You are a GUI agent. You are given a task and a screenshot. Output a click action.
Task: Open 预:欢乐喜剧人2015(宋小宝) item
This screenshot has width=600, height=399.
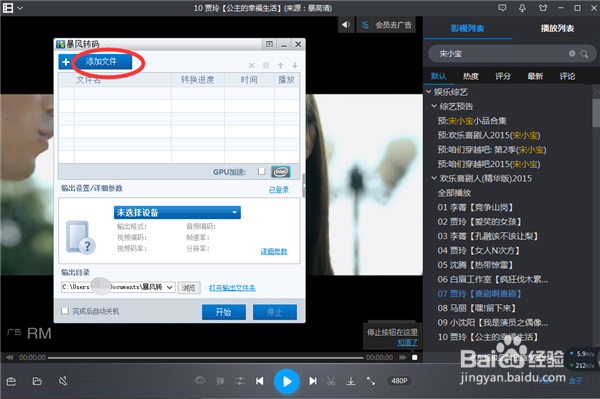tap(489, 135)
